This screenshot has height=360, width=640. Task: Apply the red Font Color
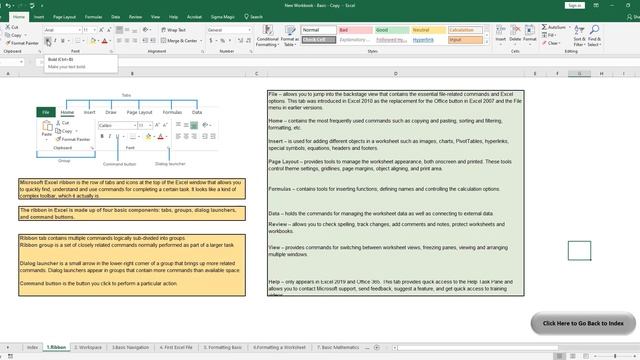[x=104, y=41]
